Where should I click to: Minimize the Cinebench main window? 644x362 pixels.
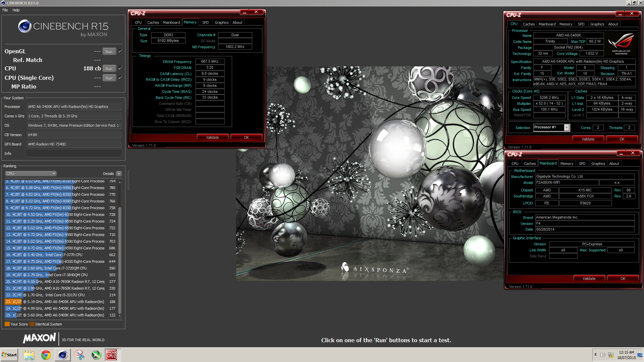(629, 3)
